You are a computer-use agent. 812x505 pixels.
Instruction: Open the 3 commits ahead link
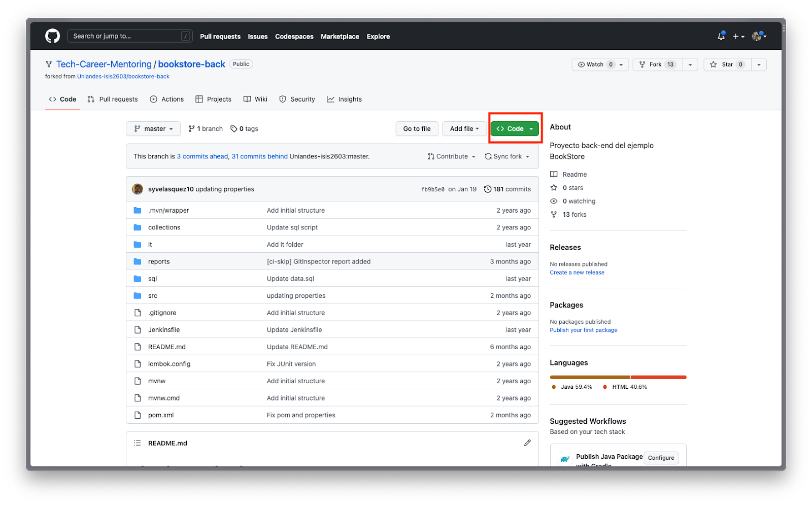click(x=202, y=156)
